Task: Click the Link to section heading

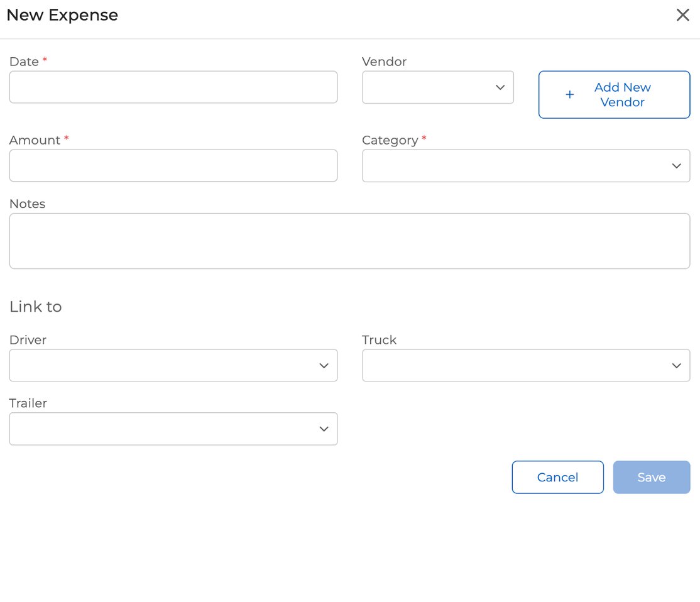Action: pyautogui.click(x=35, y=307)
